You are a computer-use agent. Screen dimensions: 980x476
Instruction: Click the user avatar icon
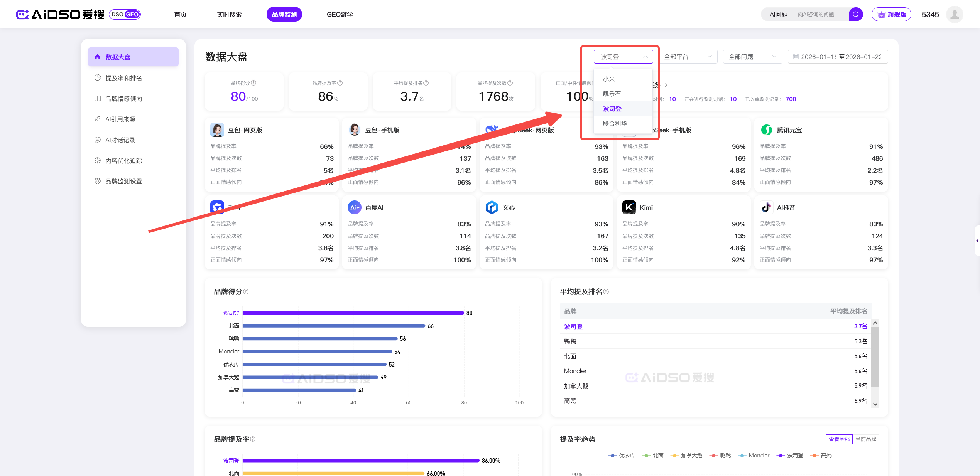pyautogui.click(x=955, y=15)
